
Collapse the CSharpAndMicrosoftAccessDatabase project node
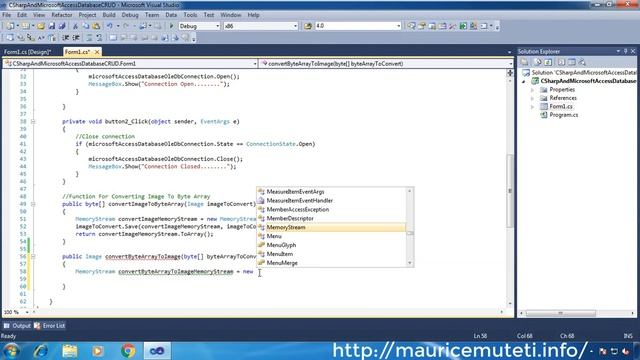pyautogui.click(x=524, y=81)
